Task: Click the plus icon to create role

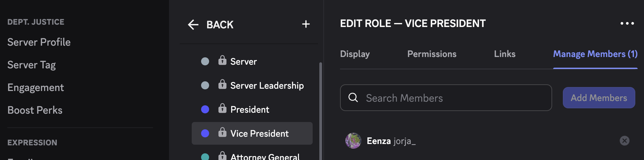Action: pos(306,24)
